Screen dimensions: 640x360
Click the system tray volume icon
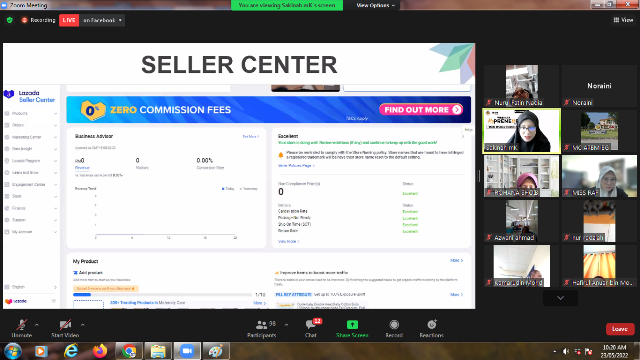tap(566, 351)
